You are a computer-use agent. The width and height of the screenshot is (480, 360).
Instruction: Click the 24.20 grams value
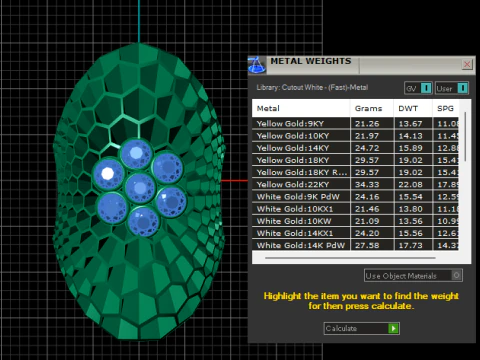point(367,233)
